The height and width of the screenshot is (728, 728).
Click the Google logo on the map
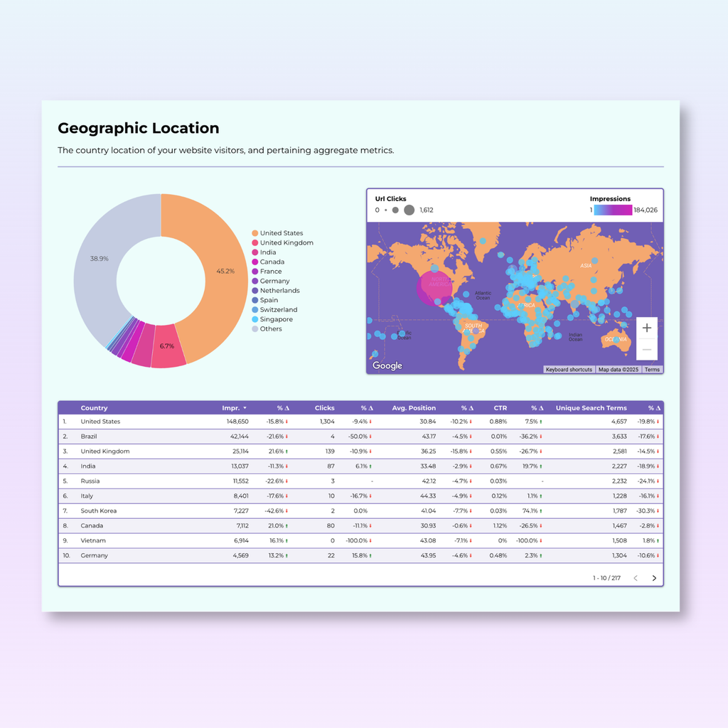click(x=386, y=365)
